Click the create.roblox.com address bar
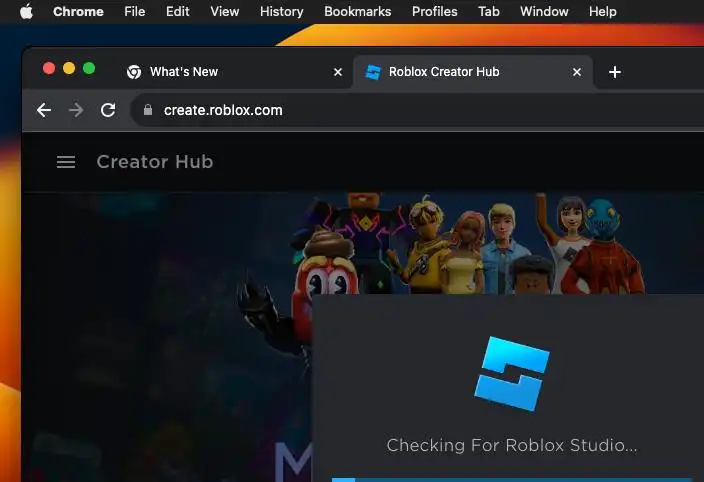This screenshot has height=482, width=704. pyautogui.click(x=418, y=110)
